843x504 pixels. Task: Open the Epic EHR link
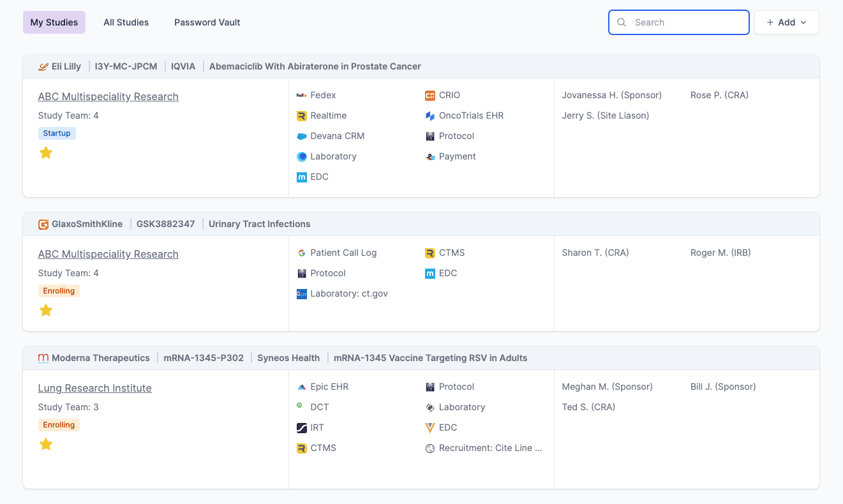click(x=329, y=387)
